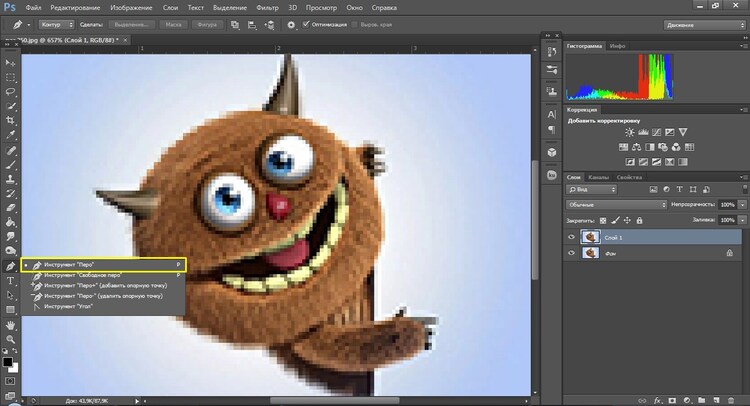Open pen tool preset picker arrow

(x=29, y=25)
